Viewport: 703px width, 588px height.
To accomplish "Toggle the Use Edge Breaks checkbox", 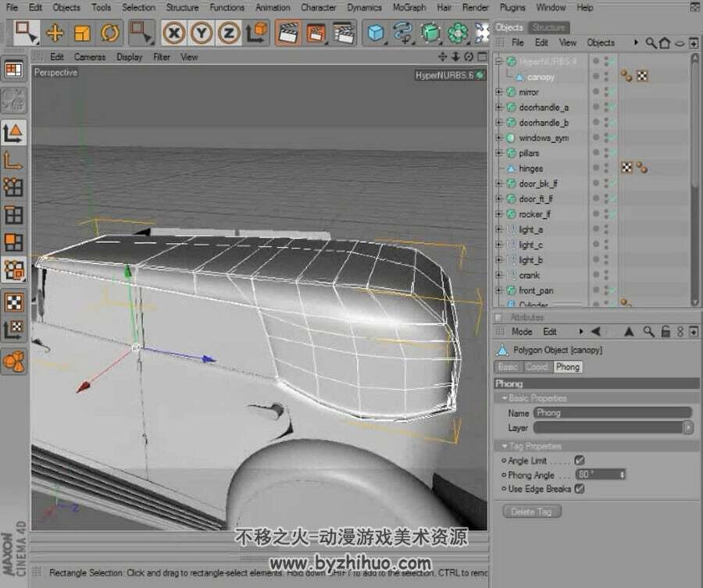I will [580, 489].
